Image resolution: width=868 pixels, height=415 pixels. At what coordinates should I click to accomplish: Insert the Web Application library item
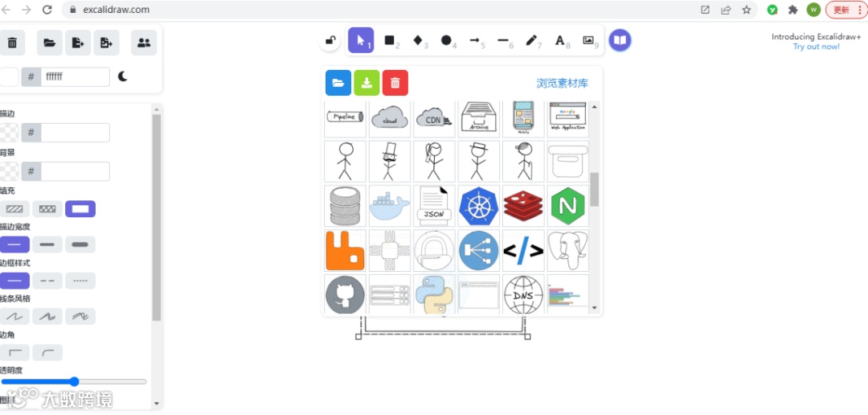(x=568, y=118)
